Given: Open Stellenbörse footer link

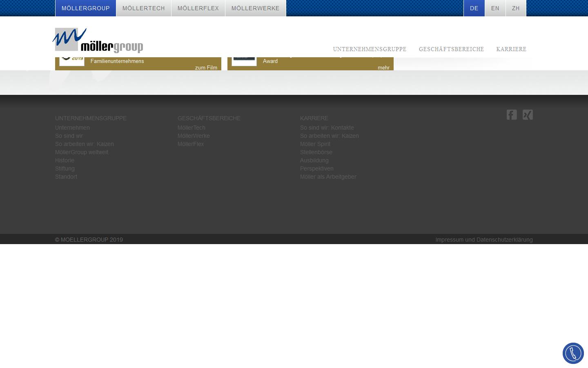Looking at the screenshot, I should pyautogui.click(x=316, y=152).
